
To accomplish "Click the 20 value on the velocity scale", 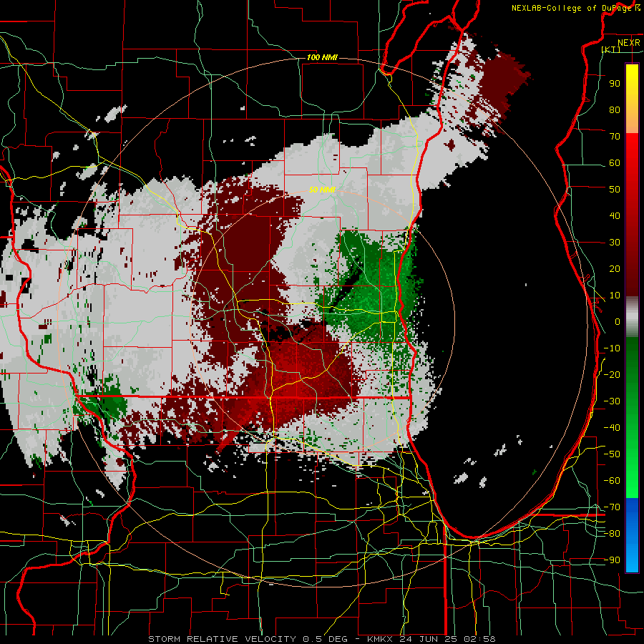I will 615,268.
